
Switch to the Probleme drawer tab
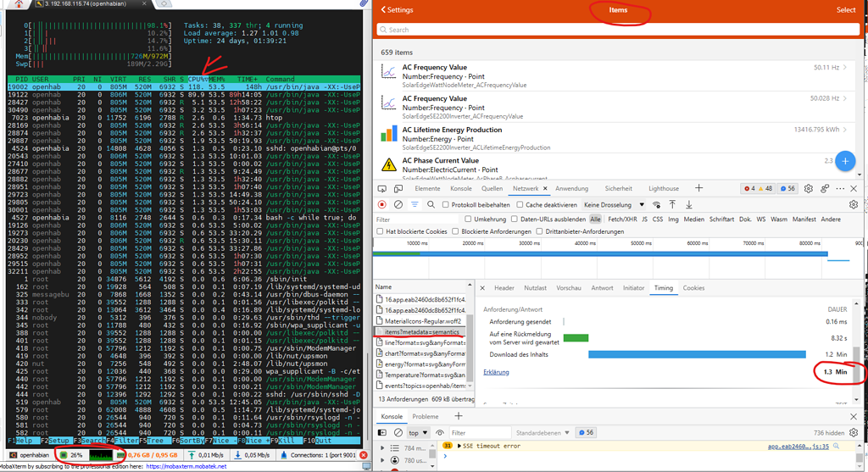(x=426, y=416)
